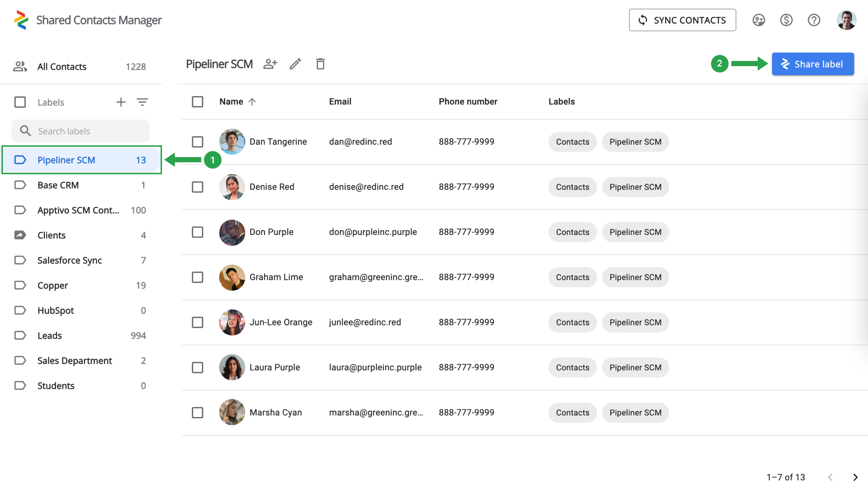The width and height of the screenshot is (868, 488).
Task: Toggle the select-all contacts header checkbox
Action: click(x=197, y=102)
